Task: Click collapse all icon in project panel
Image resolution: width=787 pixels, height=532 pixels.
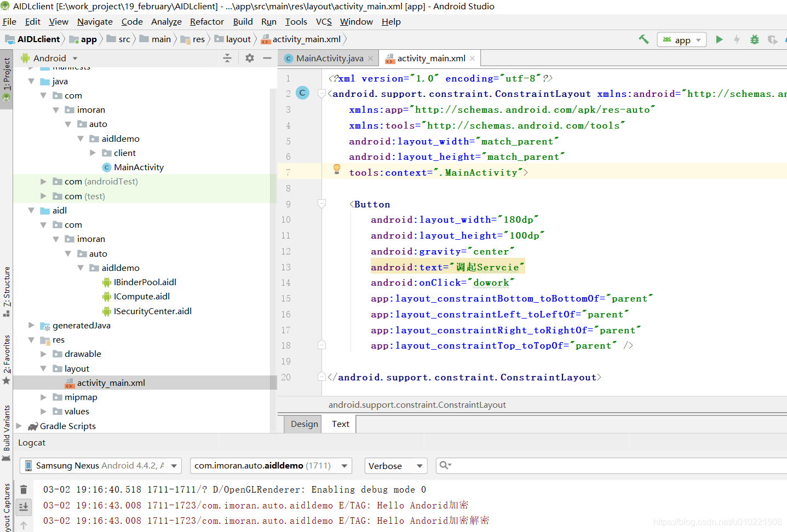Action: tap(227, 58)
